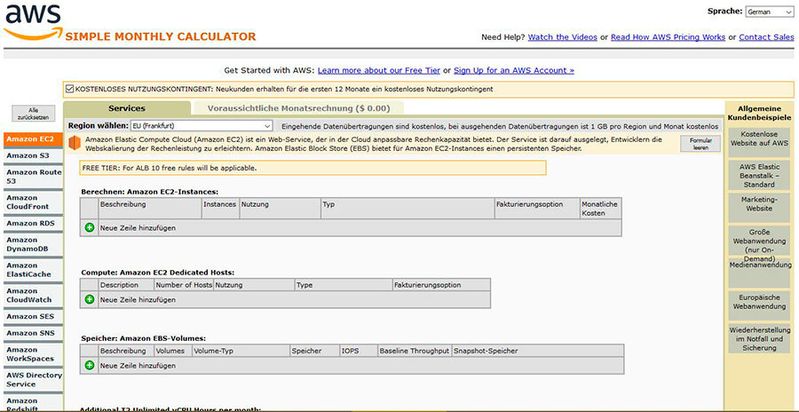Toggle the Kostenloses Nutzungskontingent checkbox
This screenshot has height=412, width=799.
70,89
